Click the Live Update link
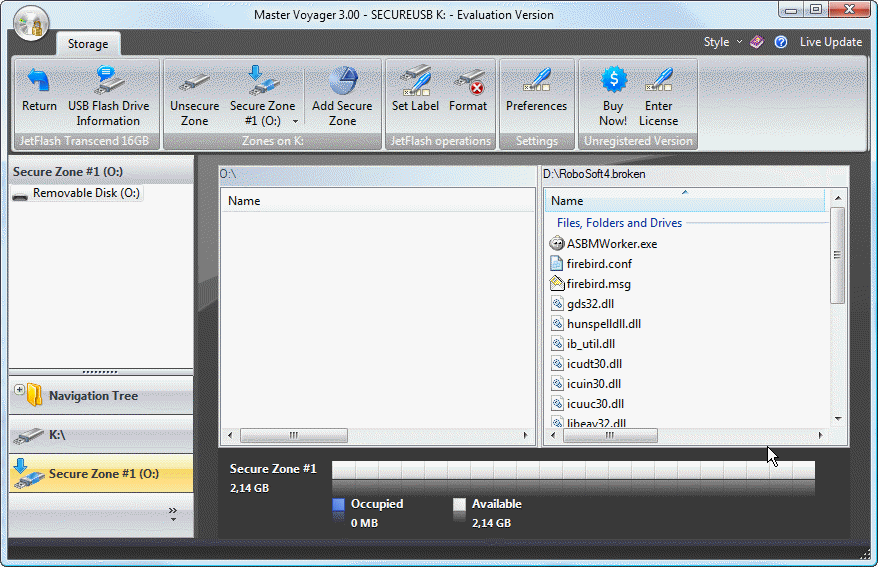 pyautogui.click(x=831, y=42)
